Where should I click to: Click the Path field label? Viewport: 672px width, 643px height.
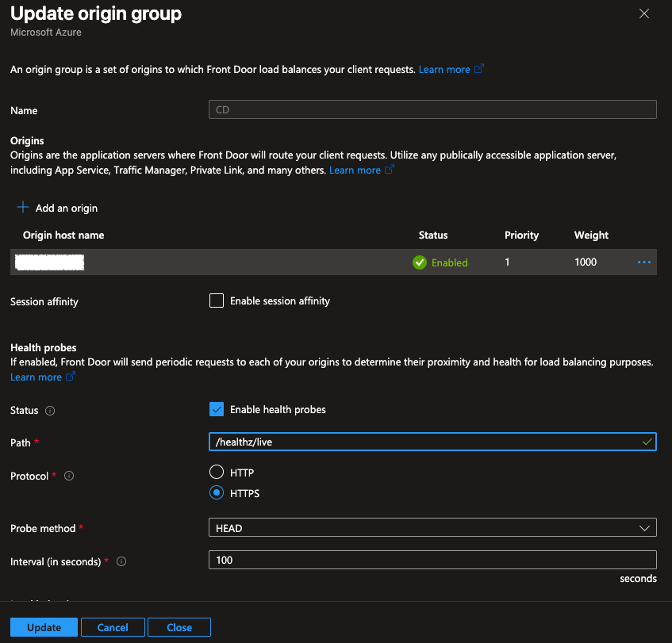[20, 443]
